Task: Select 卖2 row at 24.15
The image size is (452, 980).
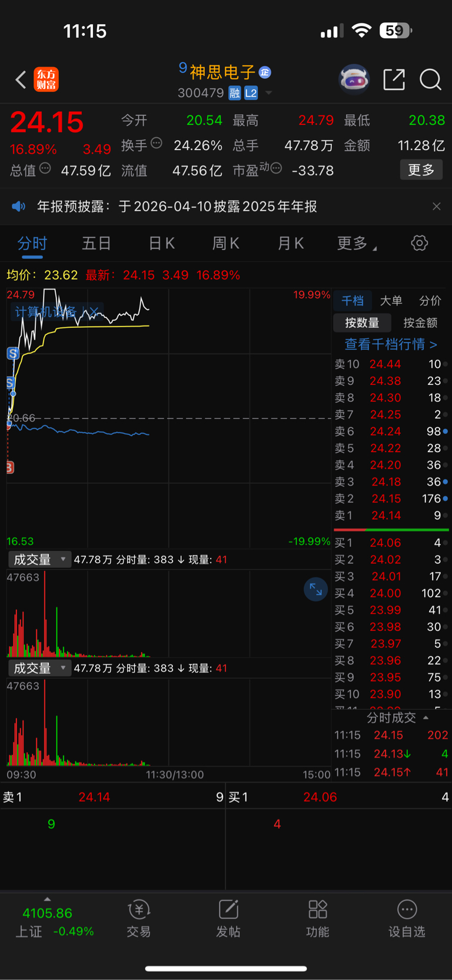Action: click(391, 499)
